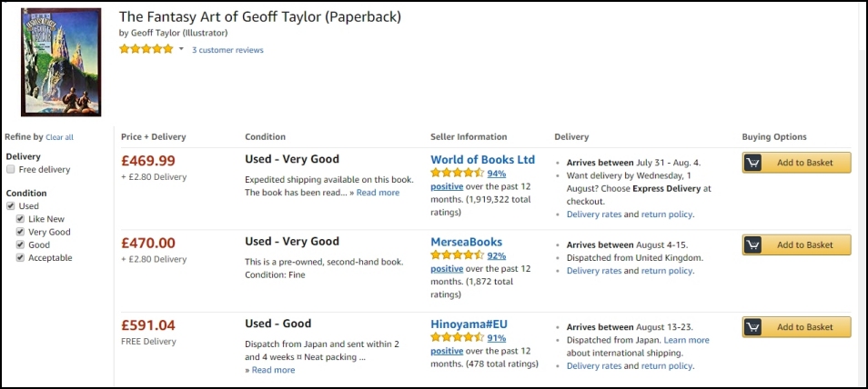
Task: Uncheck the Acceptable condition filter
Action: click(21, 258)
